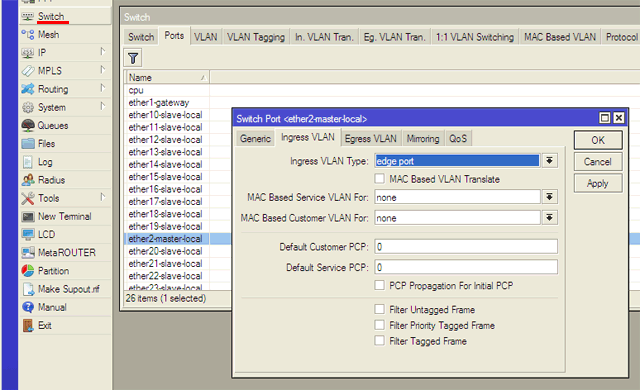Viewport: 640px width, 390px height.
Task: Open the Switch menu icon in sidebar
Action: tap(28, 16)
